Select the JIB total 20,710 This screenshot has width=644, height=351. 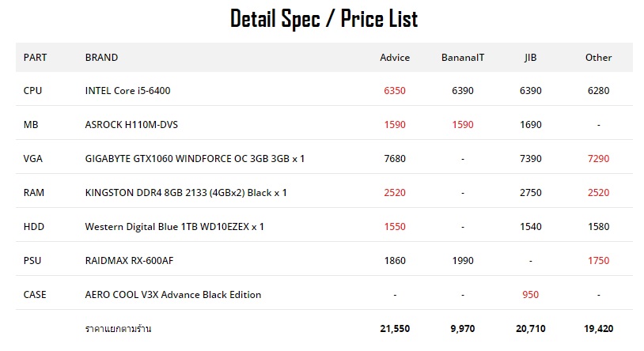coord(530,328)
